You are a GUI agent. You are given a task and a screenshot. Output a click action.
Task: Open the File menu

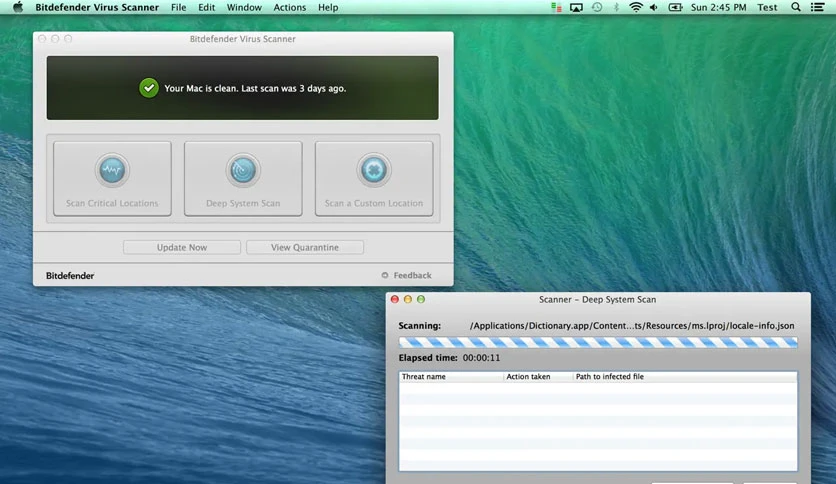click(x=179, y=7)
